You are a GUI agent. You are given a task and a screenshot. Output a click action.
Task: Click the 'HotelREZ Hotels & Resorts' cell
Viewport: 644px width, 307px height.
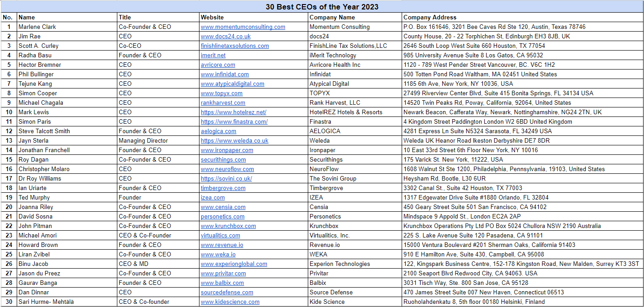tap(355, 112)
